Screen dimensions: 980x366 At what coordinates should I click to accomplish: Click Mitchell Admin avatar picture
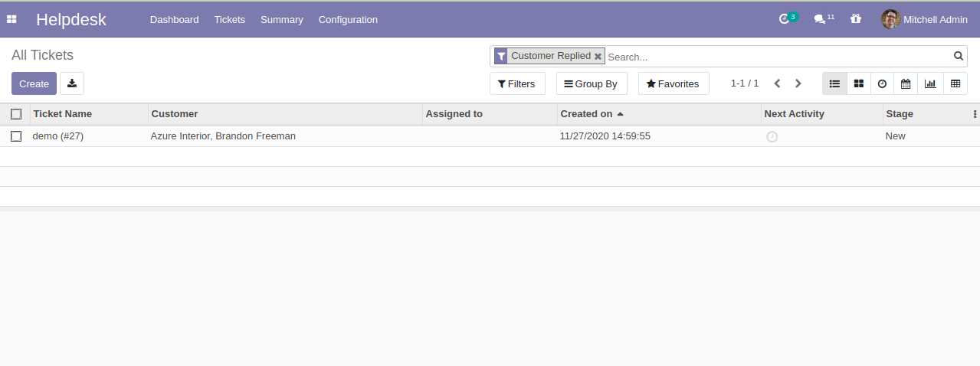click(890, 19)
